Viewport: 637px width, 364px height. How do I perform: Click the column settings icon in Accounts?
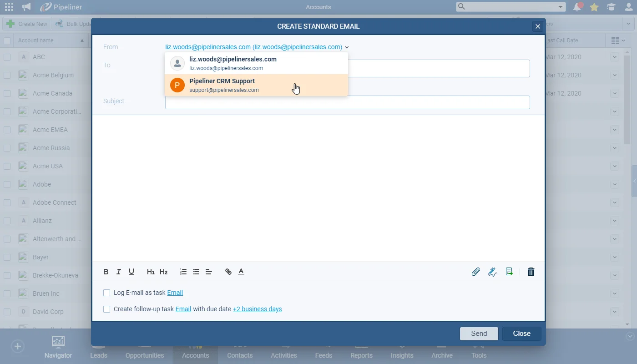[617, 40]
